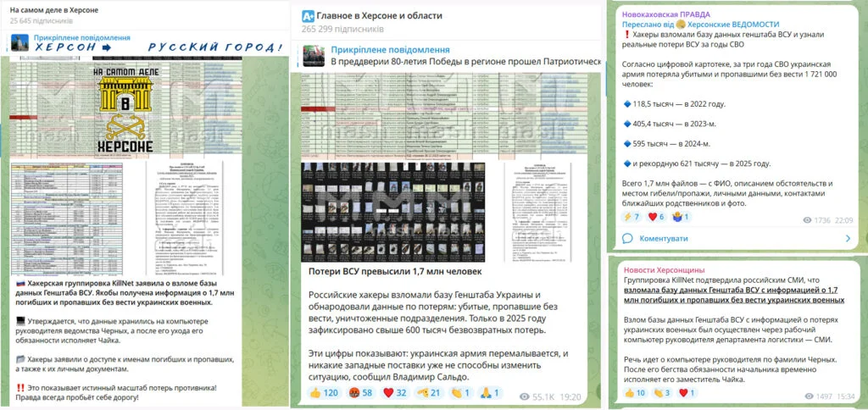Click the A+ channel avatar icon
868x410 pixels.
pos(305,15)
